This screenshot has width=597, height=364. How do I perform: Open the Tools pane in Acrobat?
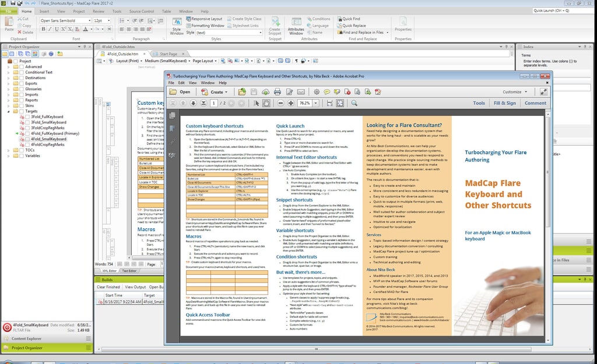click(x=479, y=103)
